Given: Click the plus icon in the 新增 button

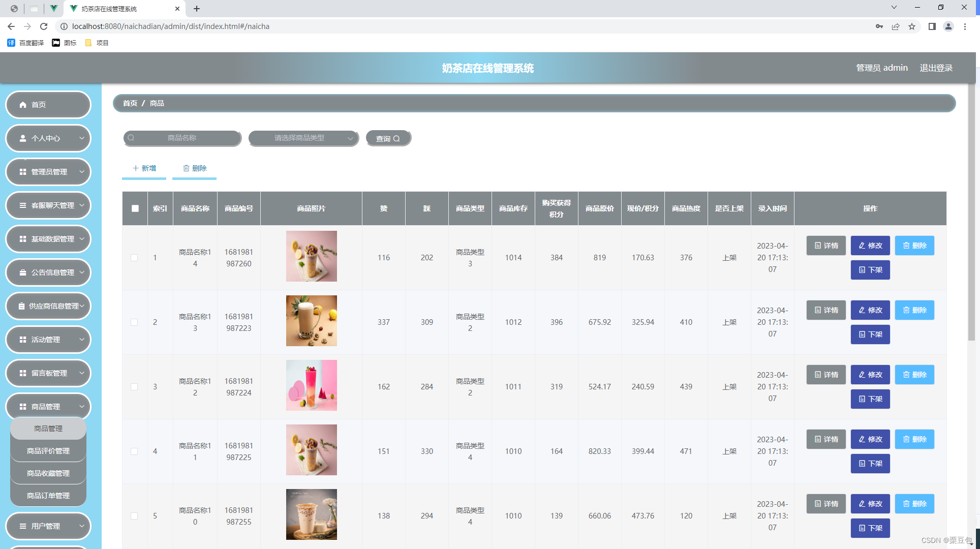Looking at the screenshot, I should (x=135, y=168).
